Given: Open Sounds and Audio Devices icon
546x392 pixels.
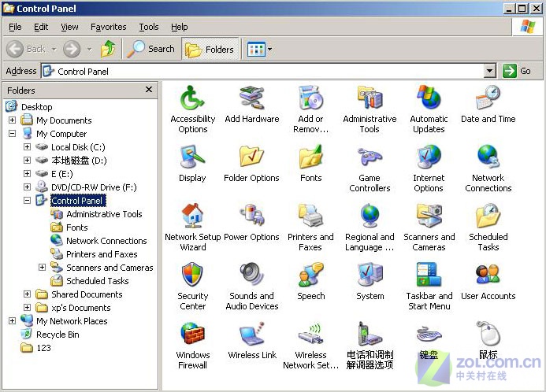Looking at the screenshot, I should coord(252,276).
